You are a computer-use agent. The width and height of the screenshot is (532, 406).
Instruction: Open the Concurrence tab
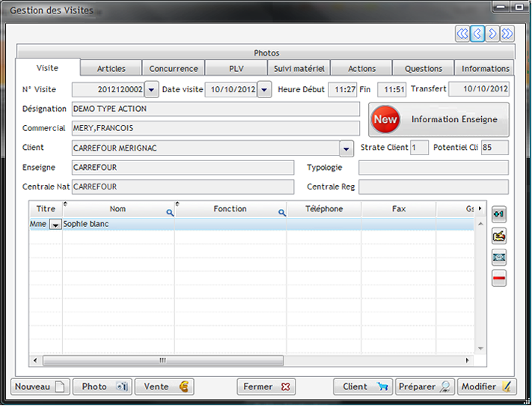tap(173, 69)
